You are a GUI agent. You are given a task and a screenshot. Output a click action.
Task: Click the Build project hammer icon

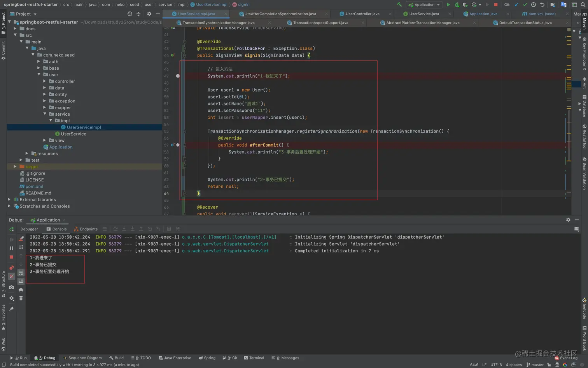pyautogui.click(x=399, y=5)
